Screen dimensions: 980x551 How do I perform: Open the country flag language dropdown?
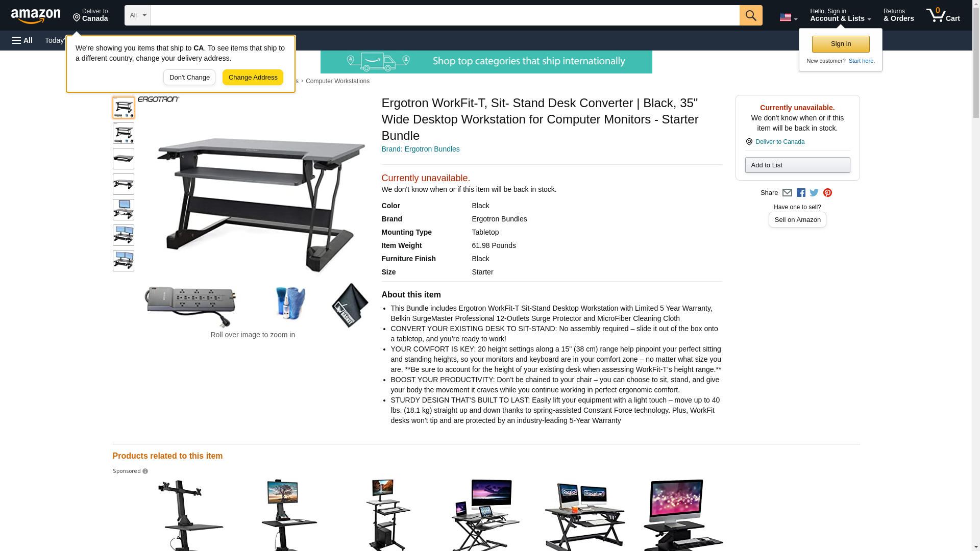point(788,17)
